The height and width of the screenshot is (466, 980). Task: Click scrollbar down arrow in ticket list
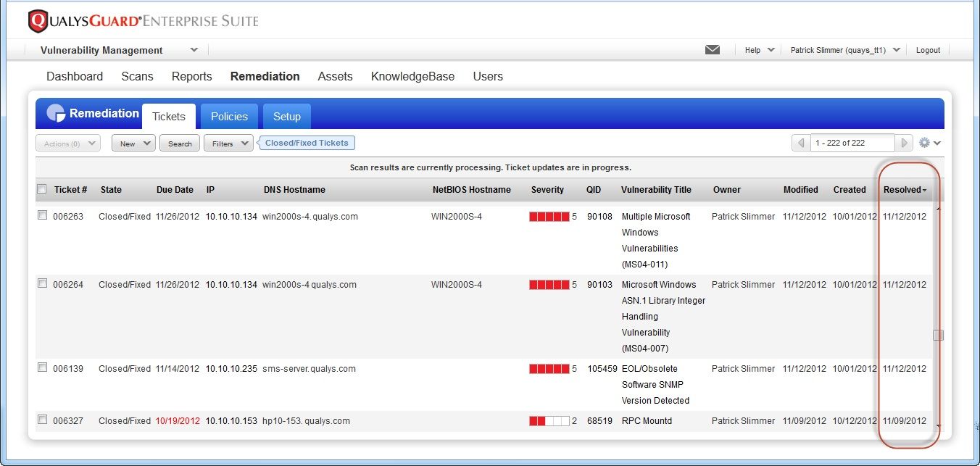click(939, 425)
